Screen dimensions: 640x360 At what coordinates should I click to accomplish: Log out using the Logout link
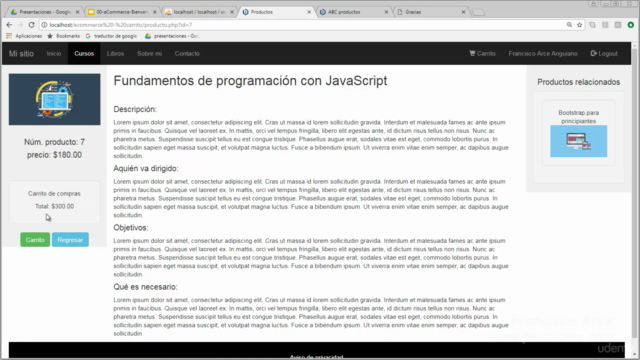pos(604,53)
